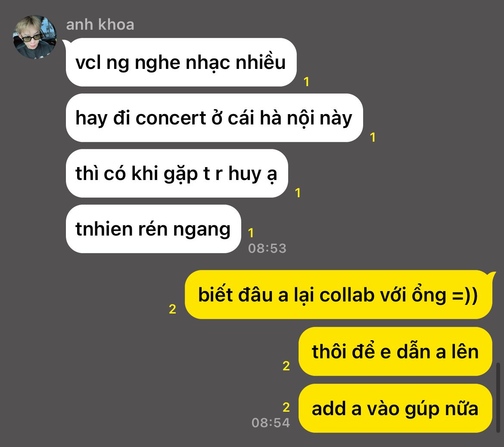The image size is (504, 447).
Task: Click unread count beside 'hay đi concert' message
Action: point(373,137)
